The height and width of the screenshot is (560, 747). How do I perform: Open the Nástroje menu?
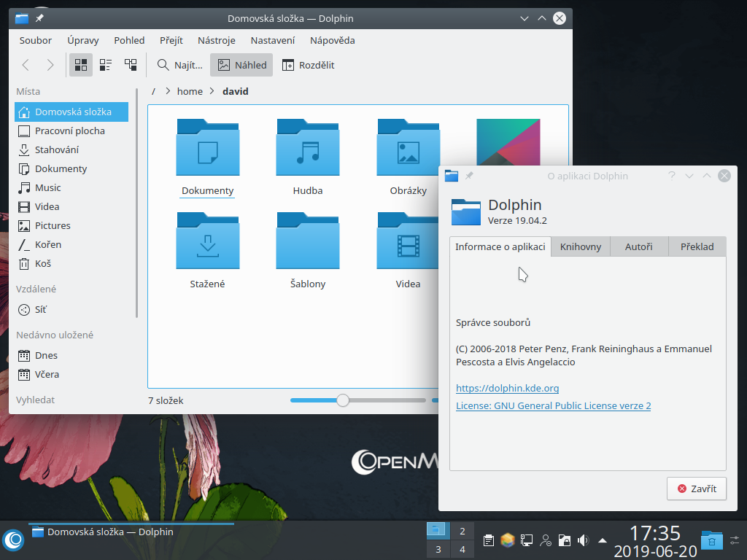click(216, 40)
